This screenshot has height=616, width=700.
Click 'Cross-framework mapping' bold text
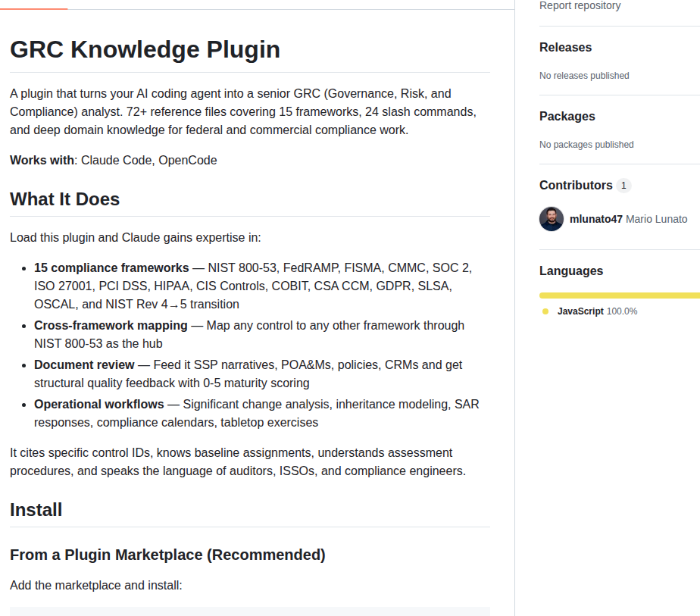(111, 325)
